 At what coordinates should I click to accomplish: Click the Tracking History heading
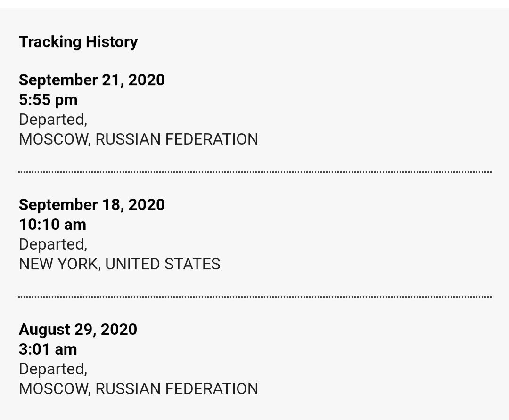78,42
